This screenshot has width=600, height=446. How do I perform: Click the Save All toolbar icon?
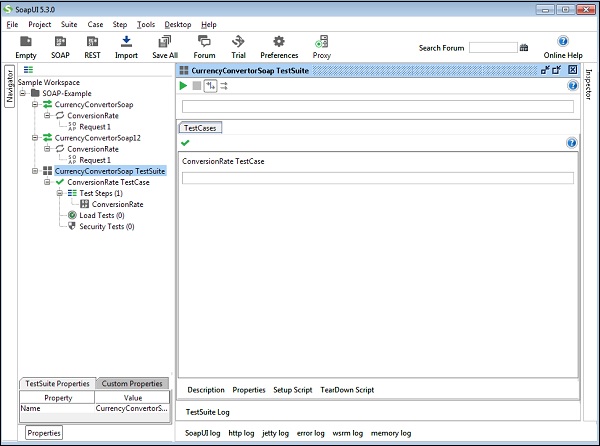pos(166,42)
